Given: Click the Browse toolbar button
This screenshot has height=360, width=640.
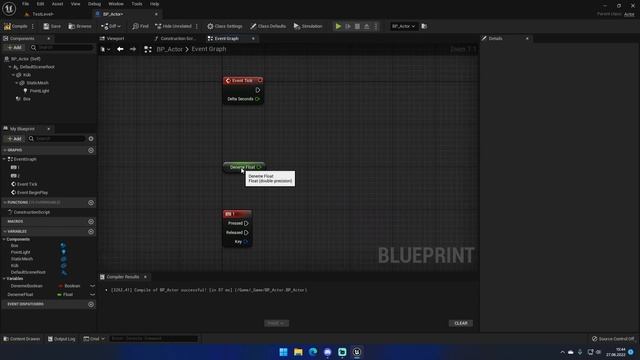Looking at the screenshot, I should [x=80, y=26].
